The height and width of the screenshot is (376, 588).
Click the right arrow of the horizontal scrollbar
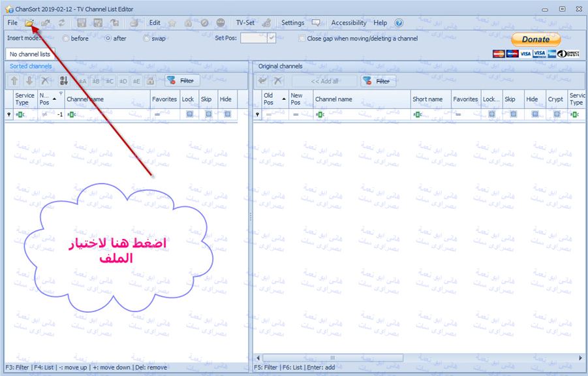point(580,358)
